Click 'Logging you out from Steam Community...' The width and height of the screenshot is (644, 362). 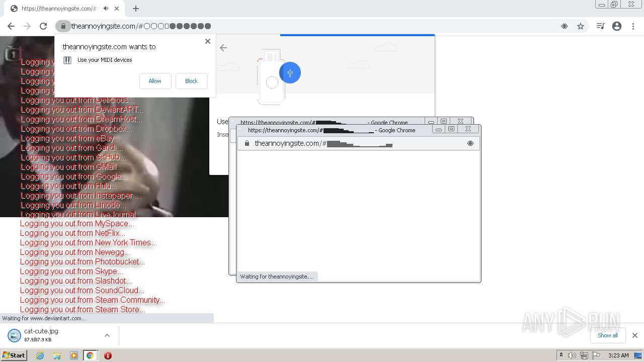click(x=92, y=300)
